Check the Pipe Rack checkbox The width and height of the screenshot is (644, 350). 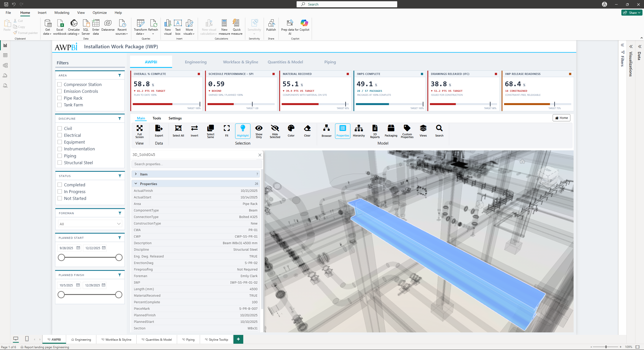60,98
